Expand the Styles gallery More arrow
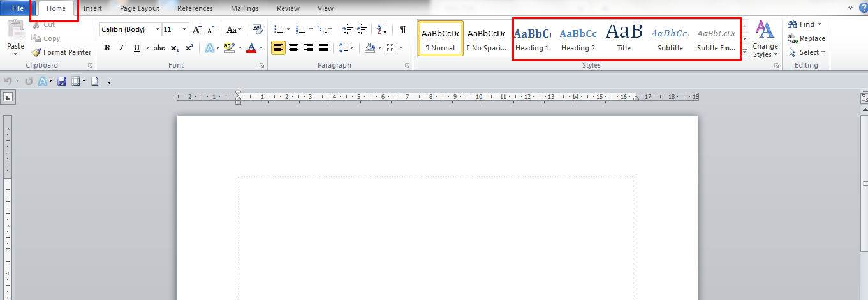The height and width of the screenshot is (300, 868). click(x=745, y=51)
